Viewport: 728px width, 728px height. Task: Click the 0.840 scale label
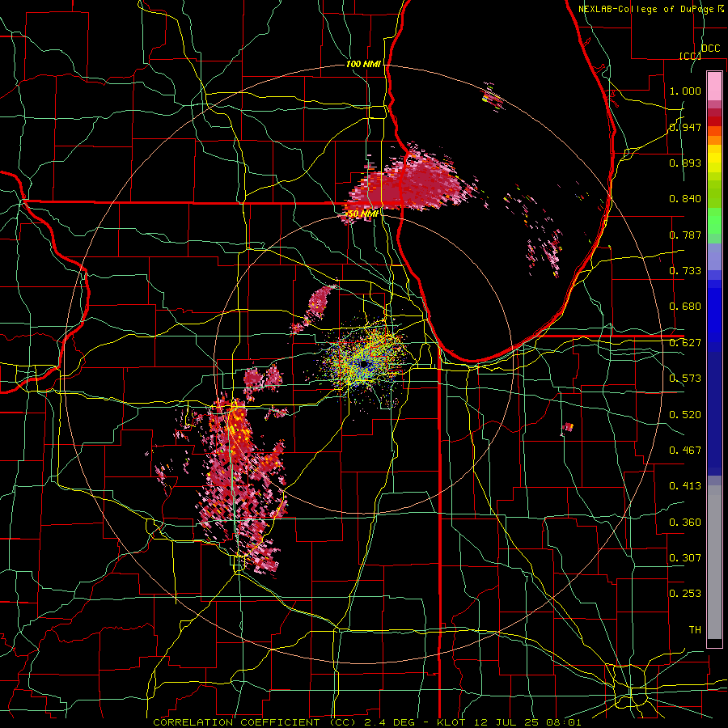point(685,199)
